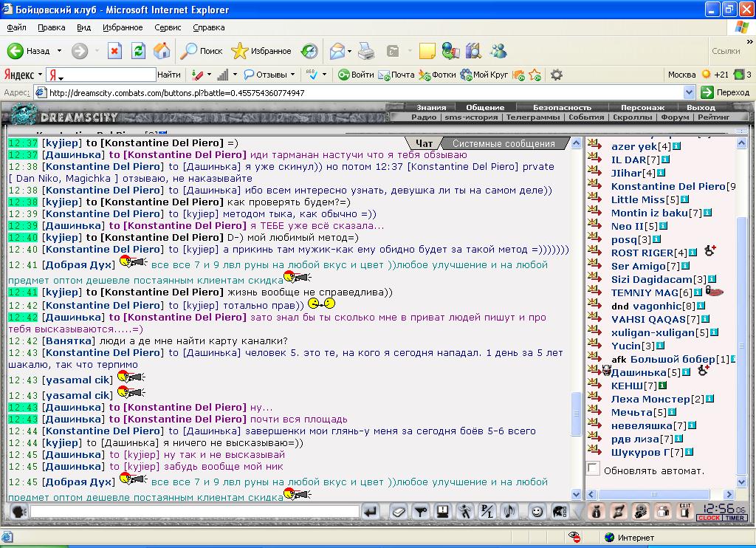The image size is (756, 548).
Task: Open the Избранное menu
Action: pyautogui.click(x=123, y=27)
